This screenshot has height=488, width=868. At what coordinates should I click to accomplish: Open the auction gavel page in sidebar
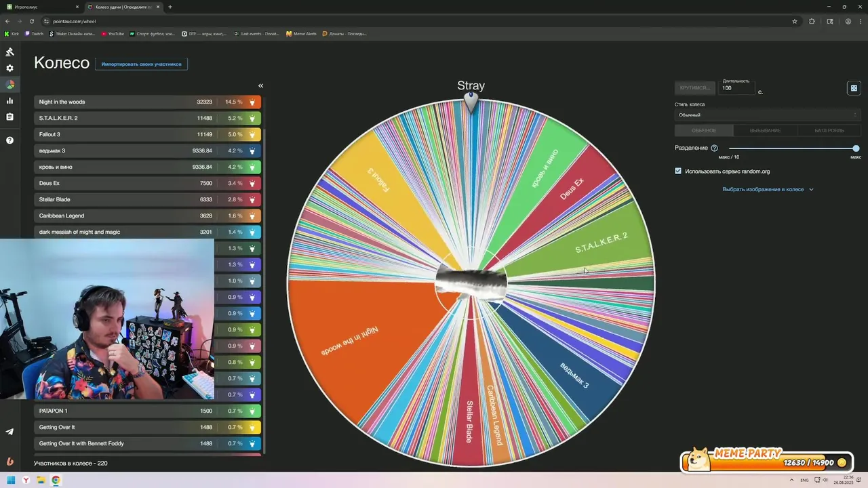9,52
